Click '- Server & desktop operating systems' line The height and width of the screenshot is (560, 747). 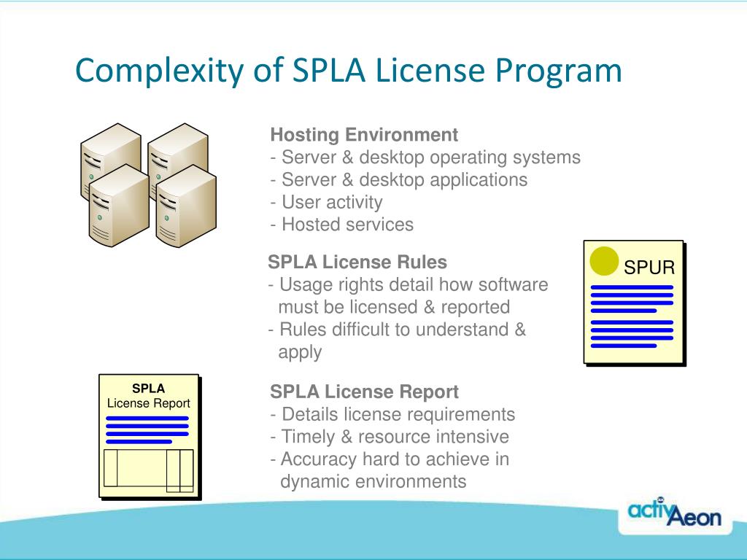coord(425,157)
